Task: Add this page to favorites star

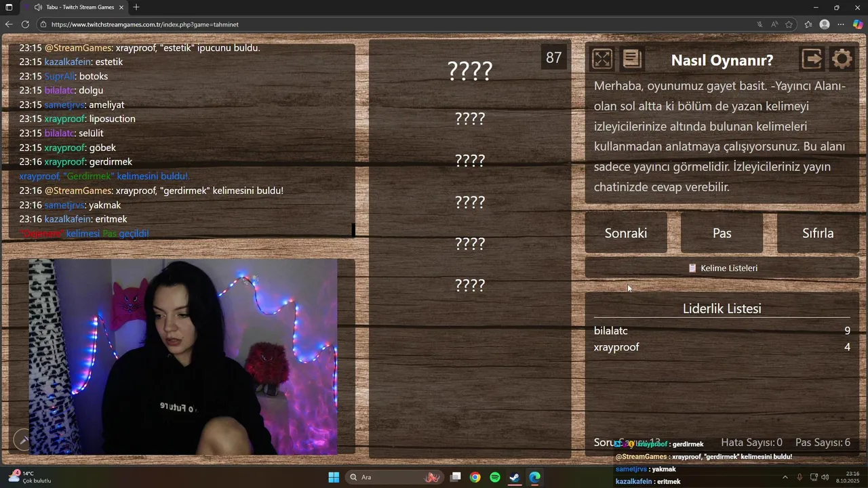Action: (x=789, y=24)
